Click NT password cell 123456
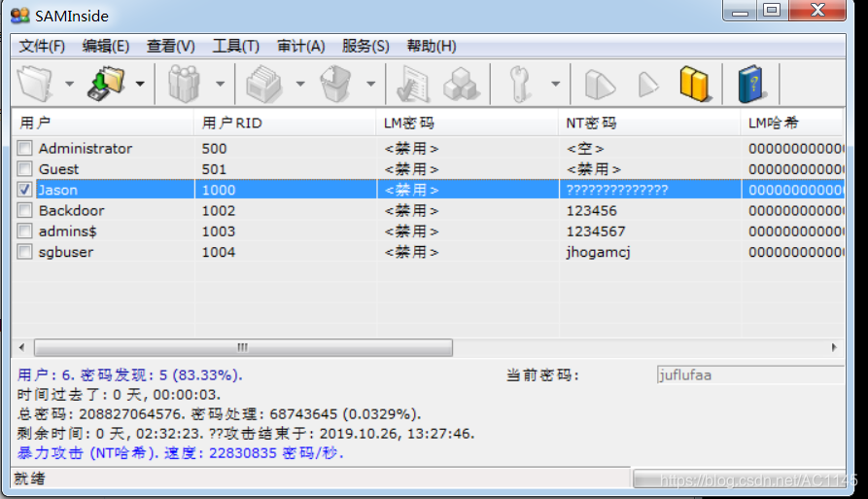868x499 pixels. click(x=591, y=210)
